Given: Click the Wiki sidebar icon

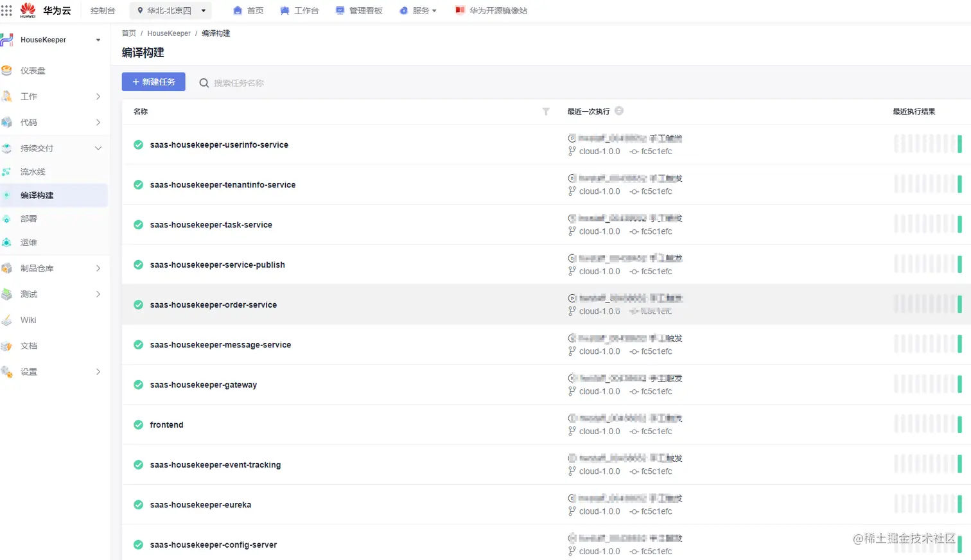Looking at the screenshot, I should point(7,320).
